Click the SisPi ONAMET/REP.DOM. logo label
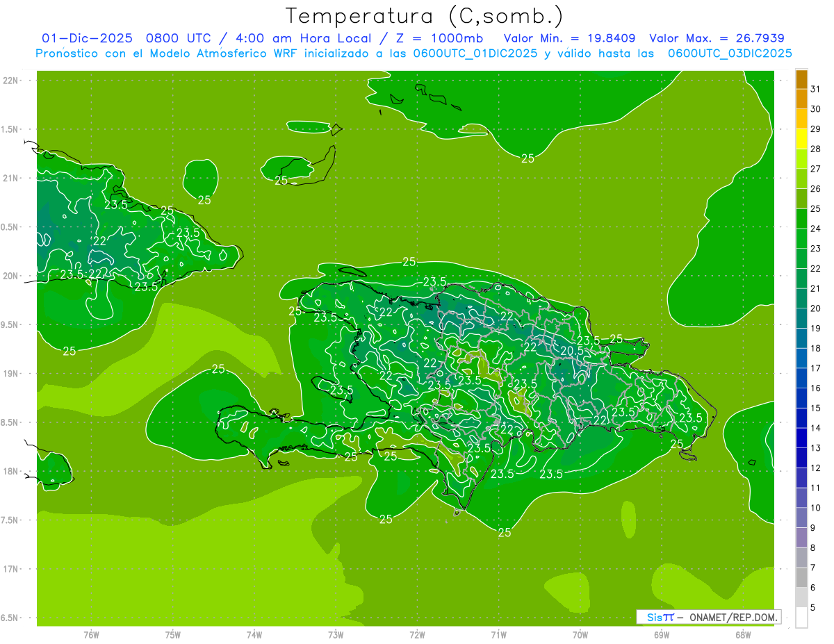Screen dimensions: 834x644 coord(709,617)
